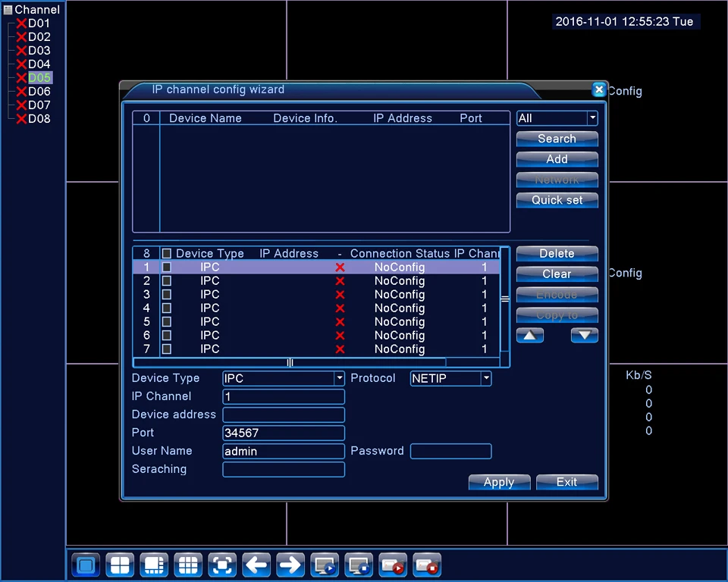Start the monitor tour play icon
Screen dimensions: 728x582
tap(325, 565)
